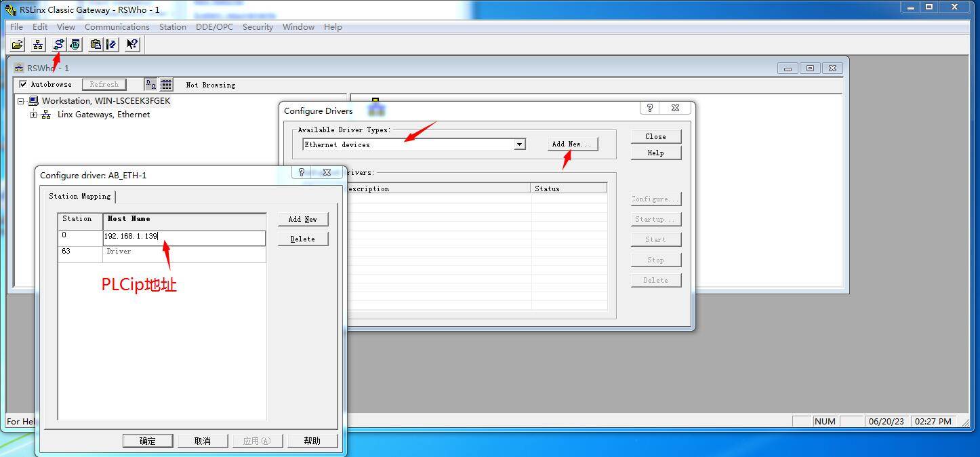Image resolution: width=980 pixels, height=457 pixels.
Task: Click the Startup... button
Action: [x=655, y=219]
